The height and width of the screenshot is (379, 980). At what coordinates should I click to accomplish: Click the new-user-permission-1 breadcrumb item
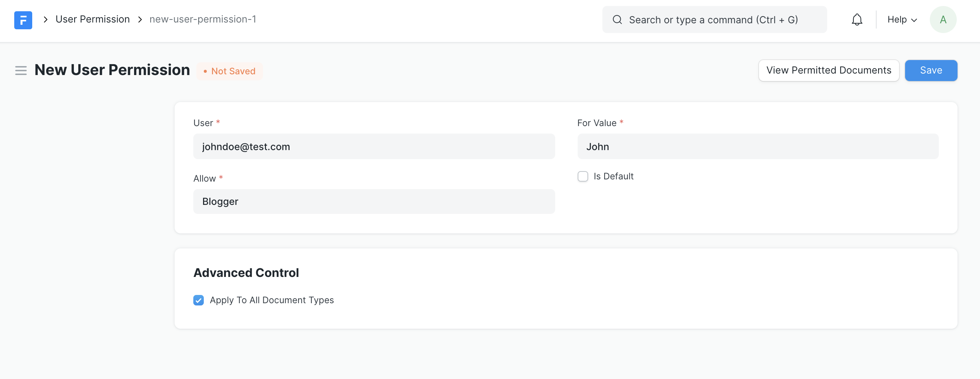tap(203, 19)
